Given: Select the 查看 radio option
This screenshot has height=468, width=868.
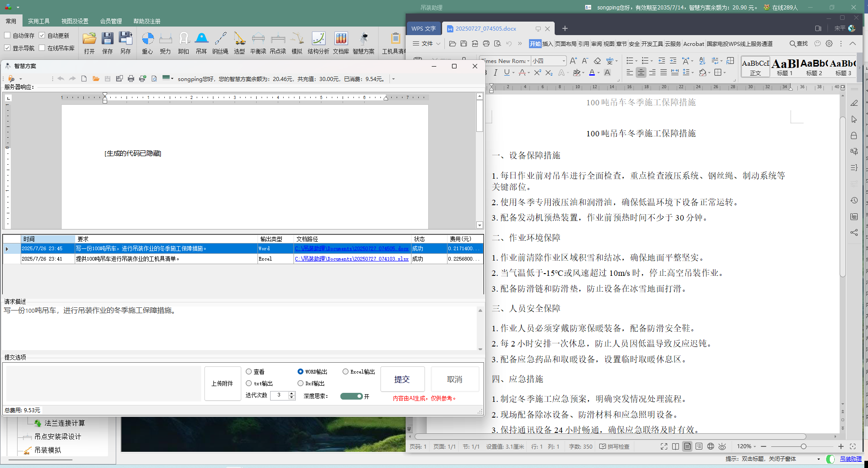Looking at the screenshot, I should pyautogui.click(x=249, y=372).
